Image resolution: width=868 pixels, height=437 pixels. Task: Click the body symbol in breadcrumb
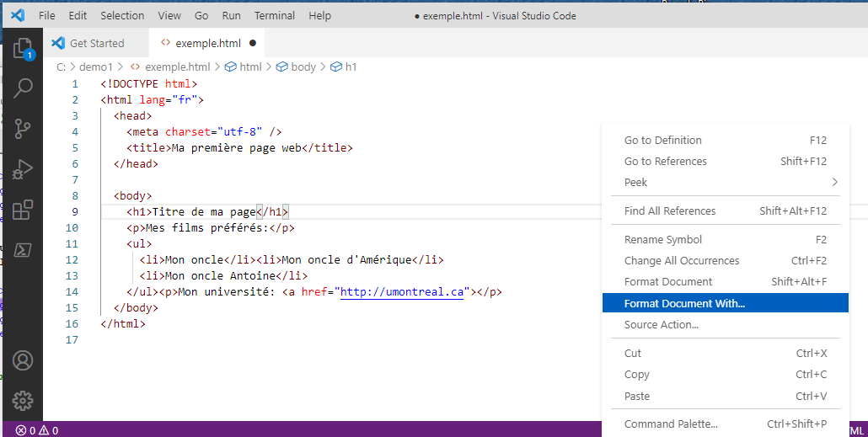pyautogui.click(x=296, y=67)
